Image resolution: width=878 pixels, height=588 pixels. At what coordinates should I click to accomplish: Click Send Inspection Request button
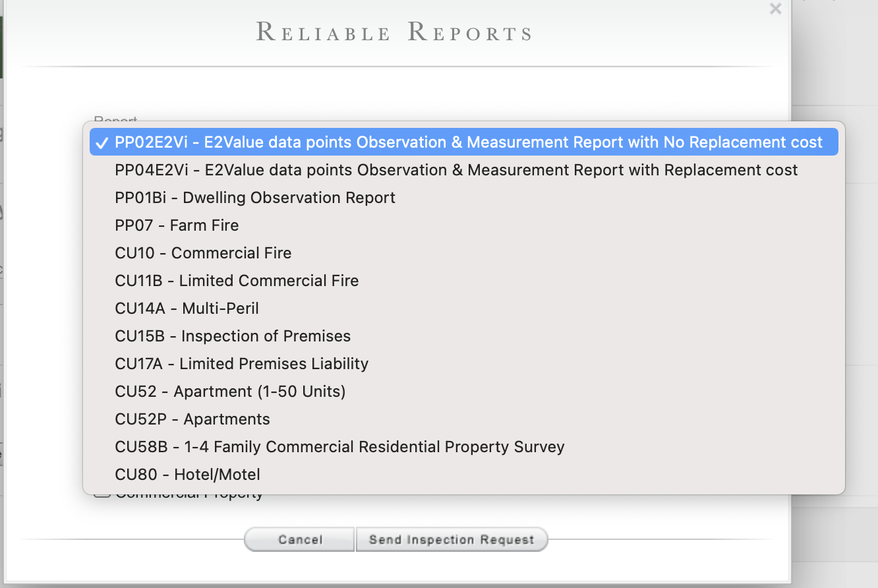click(452, 539)
